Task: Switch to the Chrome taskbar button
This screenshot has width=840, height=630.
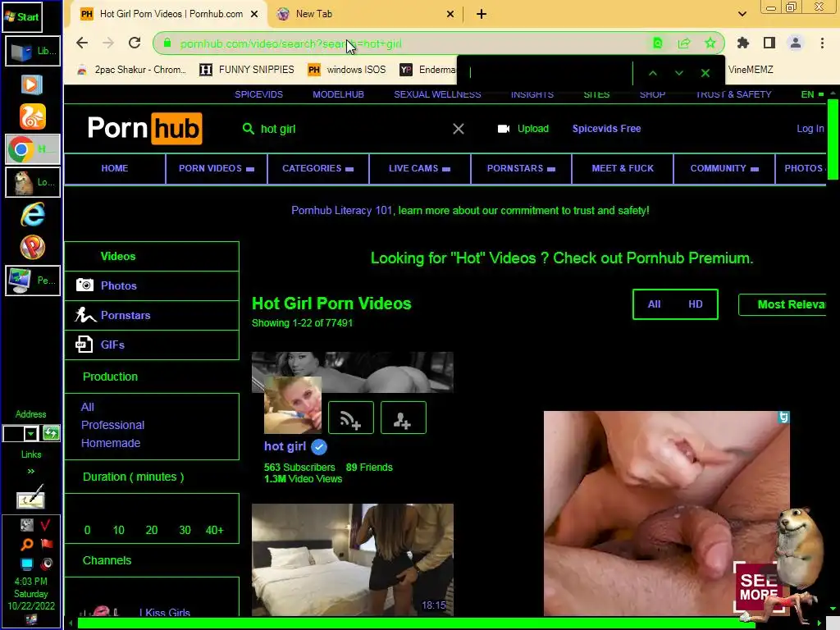Action: coord(33,149)
